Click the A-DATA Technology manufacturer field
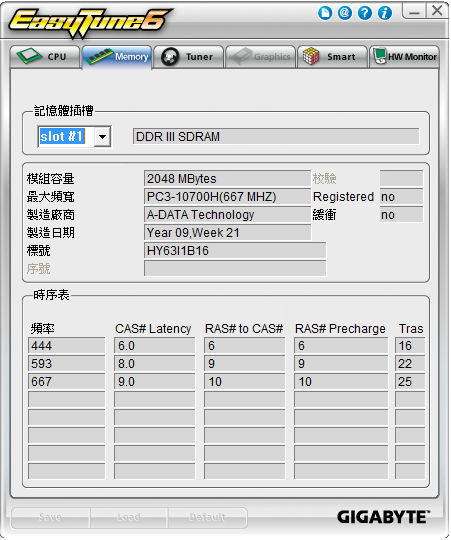 click(x=227, y=215)
